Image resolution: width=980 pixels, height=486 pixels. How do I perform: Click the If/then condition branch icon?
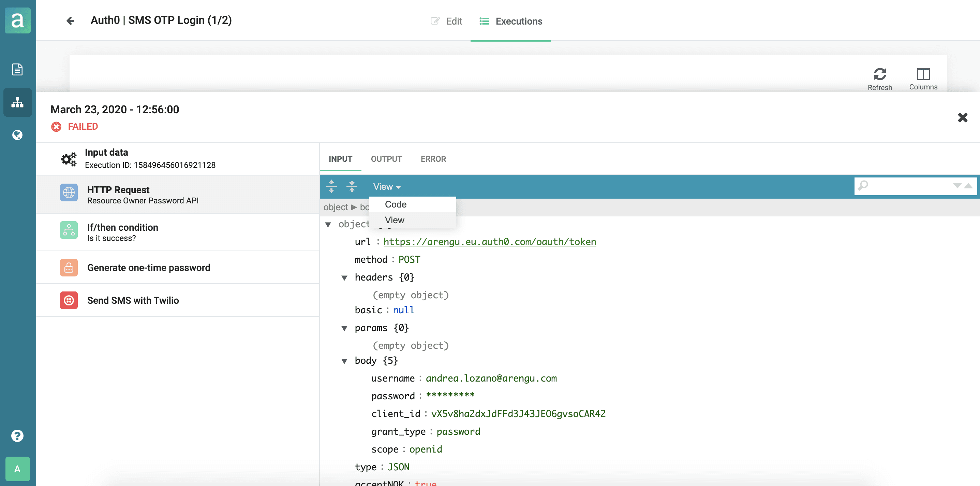(69, 230)
